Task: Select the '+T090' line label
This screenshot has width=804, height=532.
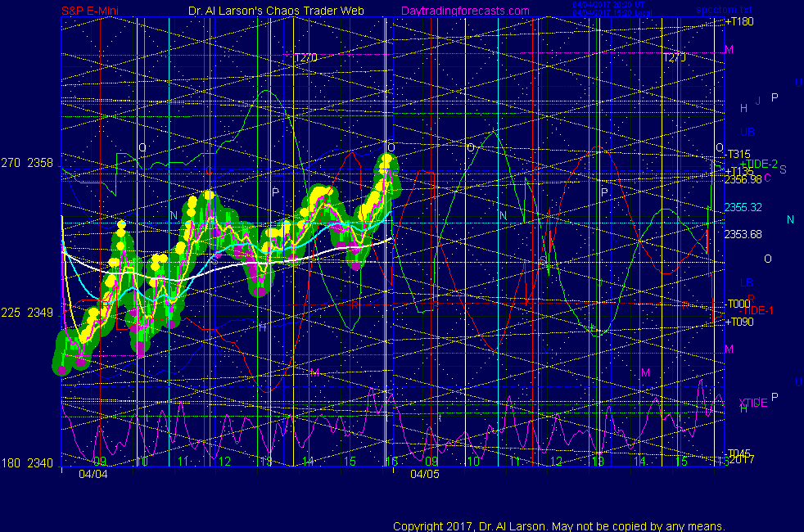Action: click(x=739, y=322)
